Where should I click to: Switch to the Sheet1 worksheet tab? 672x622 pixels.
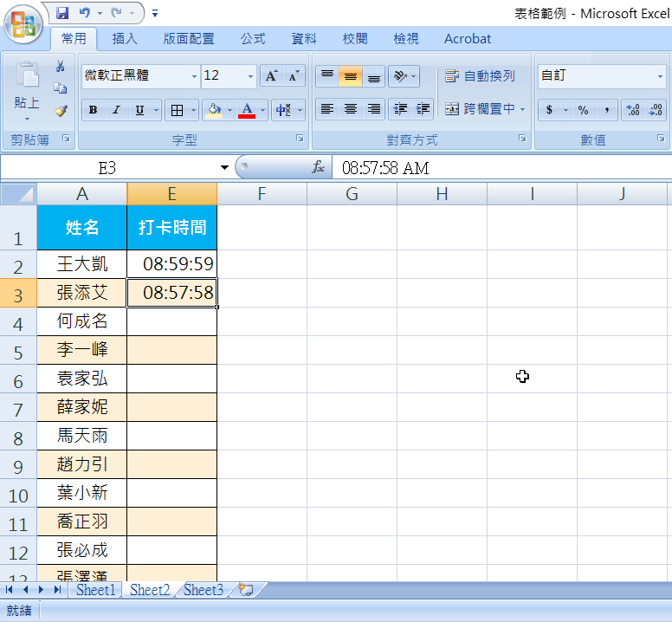(x=95, y=590)
